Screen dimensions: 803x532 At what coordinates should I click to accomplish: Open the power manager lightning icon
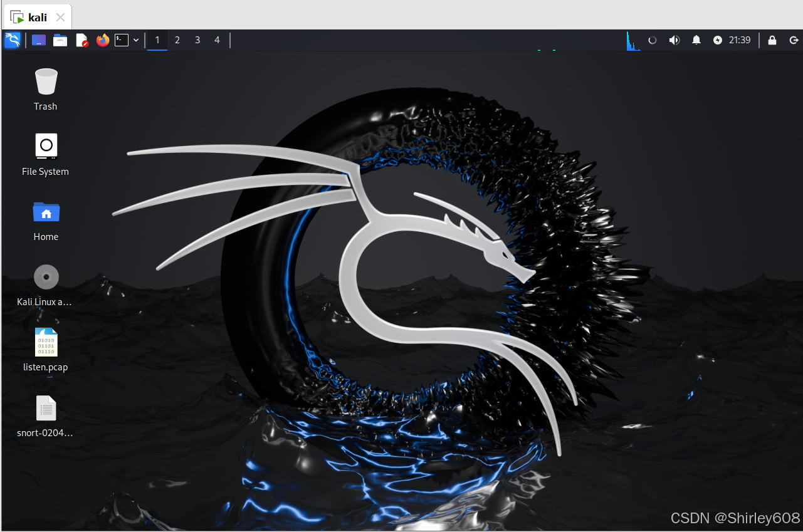point(718,40)
